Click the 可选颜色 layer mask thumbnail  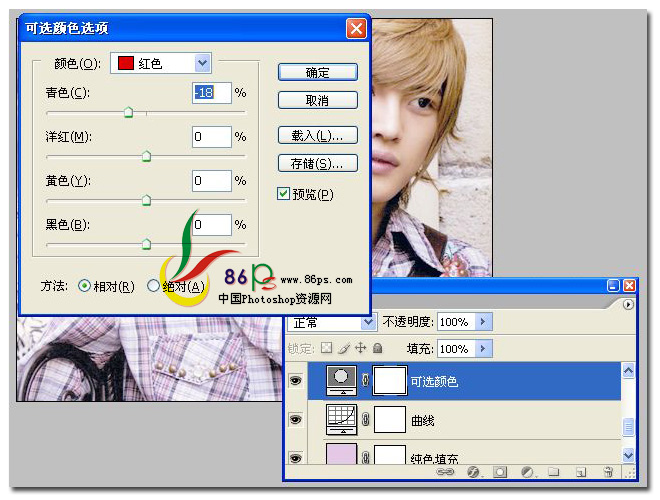[390, 380]
